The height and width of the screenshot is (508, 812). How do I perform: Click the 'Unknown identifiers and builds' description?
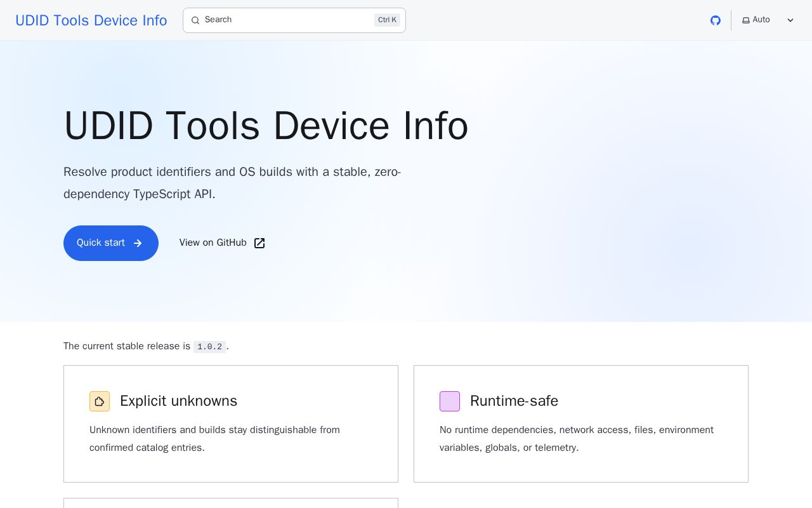click(x=214, y=439)
